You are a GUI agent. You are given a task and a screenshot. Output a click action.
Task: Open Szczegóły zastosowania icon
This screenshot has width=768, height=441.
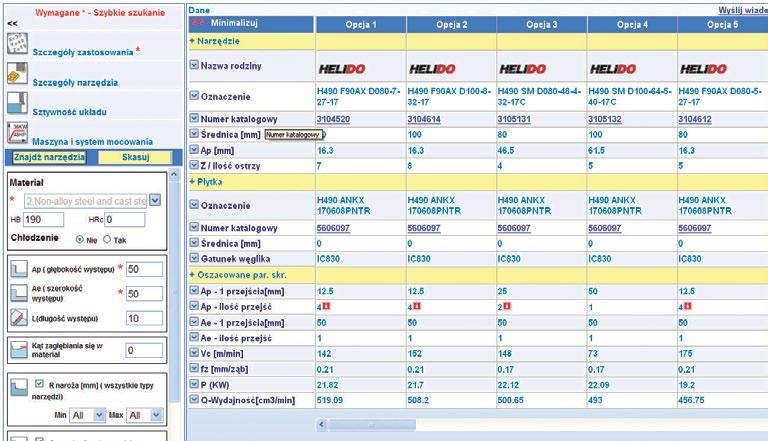[17, 44]
